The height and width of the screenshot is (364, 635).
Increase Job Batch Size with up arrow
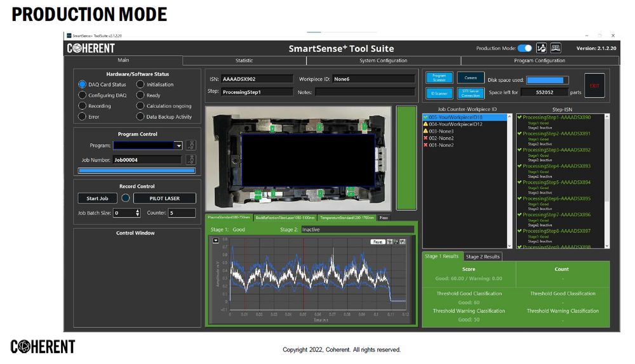138,211
